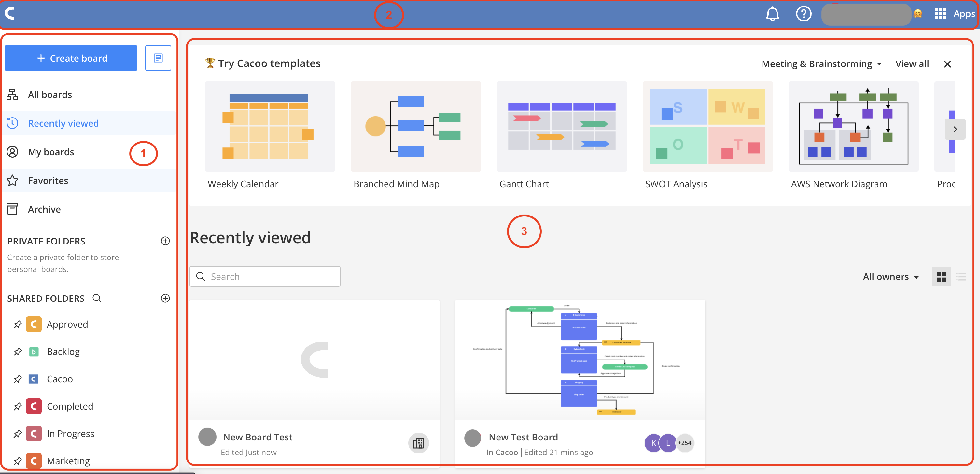The image size is (980, 474).
Task: Go to All boards
Action: pos(89,95)
